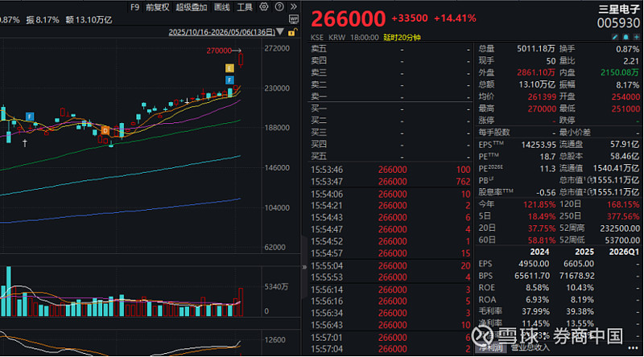Click 最高 value 270000

click(542, 109)
